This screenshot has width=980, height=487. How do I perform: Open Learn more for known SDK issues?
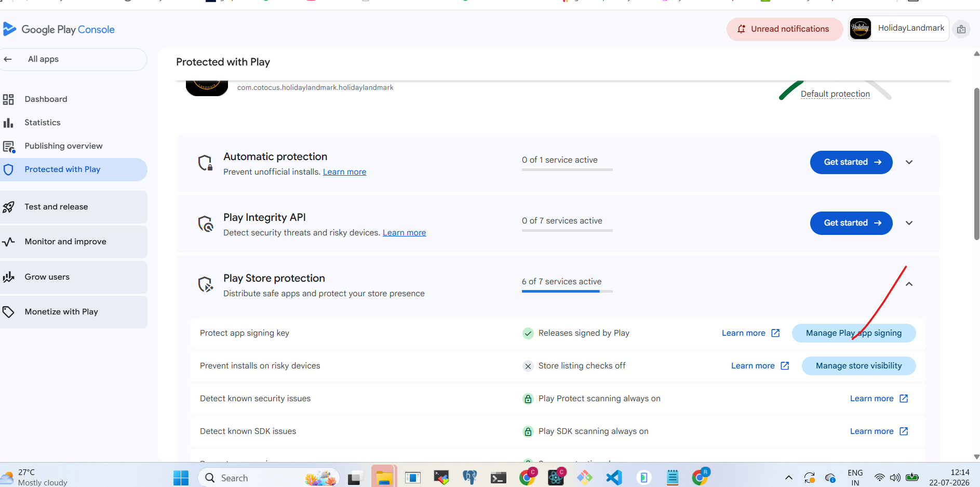click(x=879, y=431)
